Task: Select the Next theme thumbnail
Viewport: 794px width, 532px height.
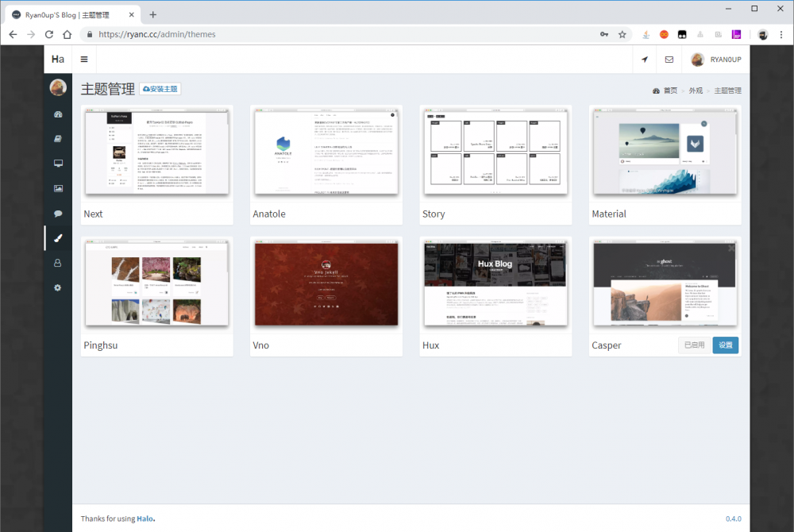Action: click(157, 152)
